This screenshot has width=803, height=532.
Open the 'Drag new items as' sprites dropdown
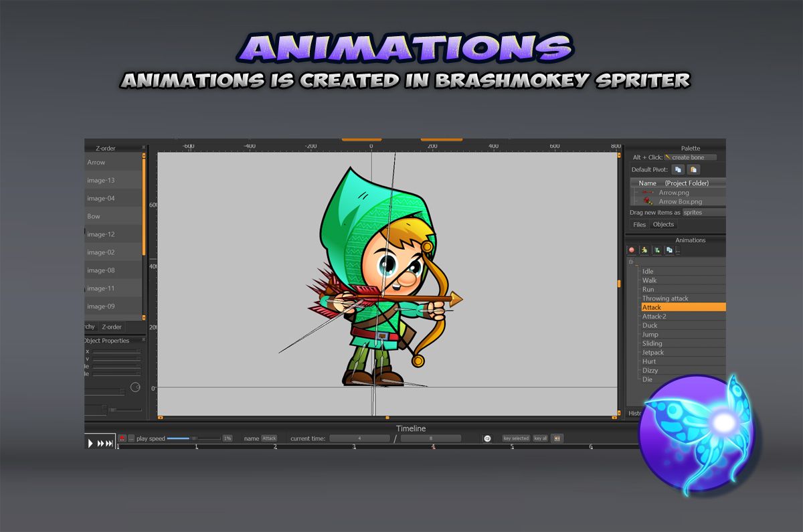click(703, 212)
